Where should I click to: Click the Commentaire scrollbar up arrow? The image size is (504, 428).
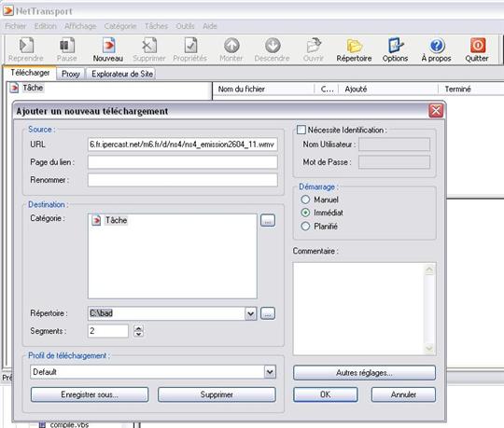[429, 269]
